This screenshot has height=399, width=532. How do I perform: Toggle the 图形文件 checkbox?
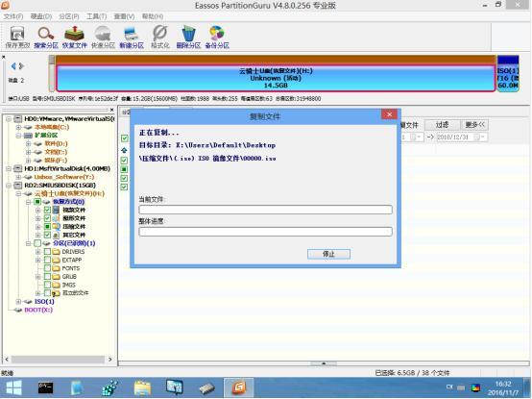[47, 218]
